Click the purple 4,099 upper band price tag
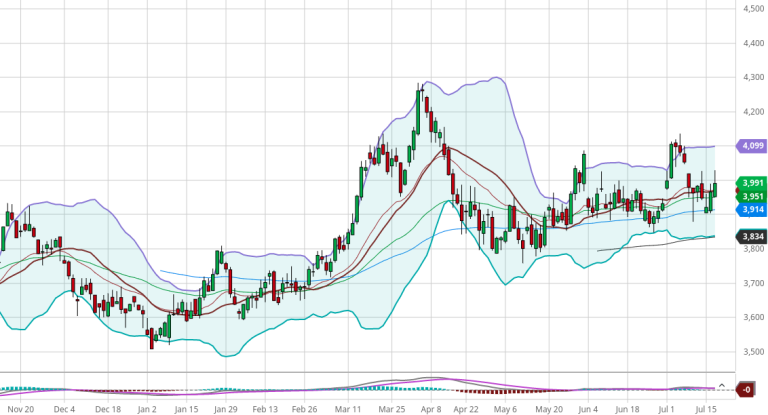 (x=751, y=146)
